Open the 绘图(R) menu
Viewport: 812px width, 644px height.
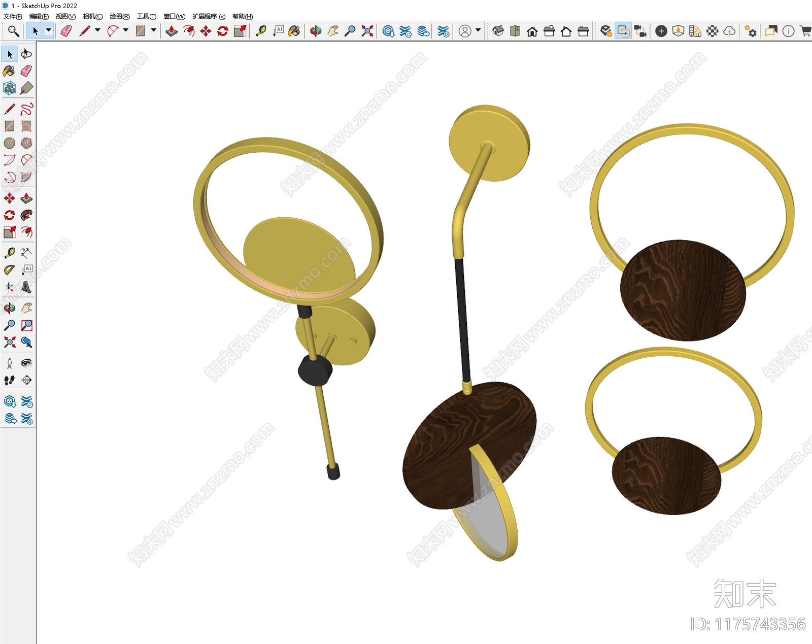120,16
